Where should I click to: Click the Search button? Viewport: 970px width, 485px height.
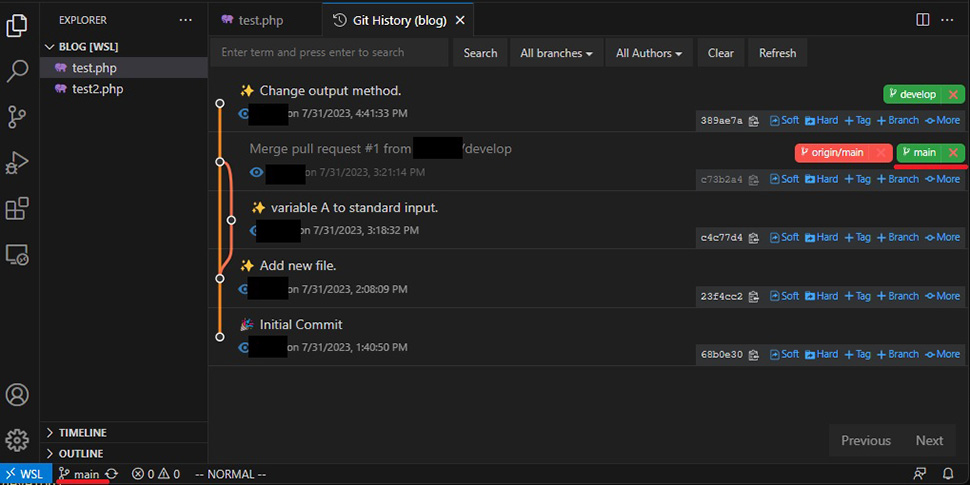point(480,53)
